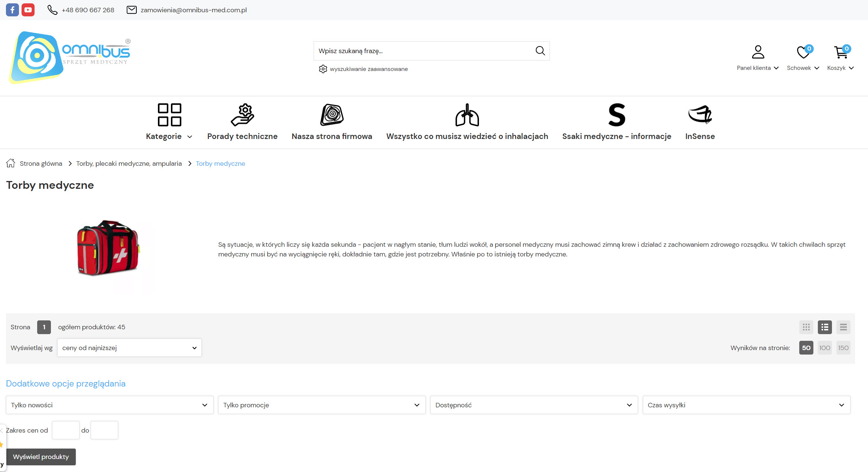Screen dimensions: 868x472
Task: Open the sort order 'ceny od najniższej' dropdown
Action: [x=129, y=348]
